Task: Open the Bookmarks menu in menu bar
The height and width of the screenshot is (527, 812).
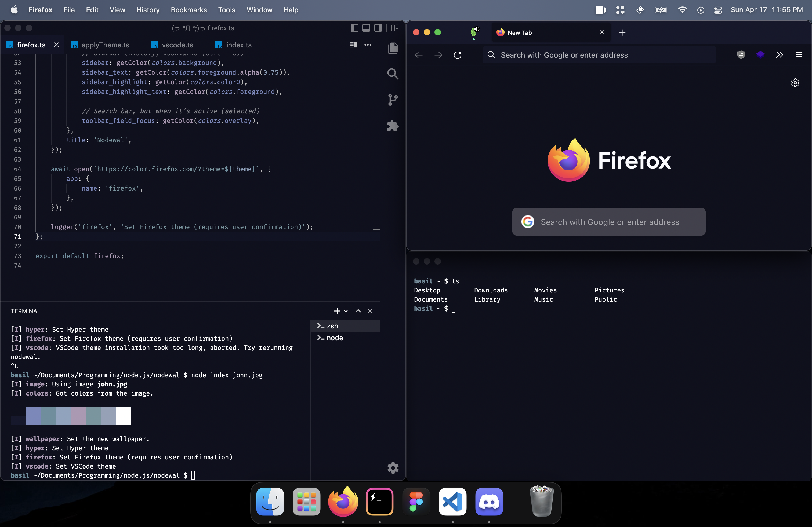Action: (189, 10)
